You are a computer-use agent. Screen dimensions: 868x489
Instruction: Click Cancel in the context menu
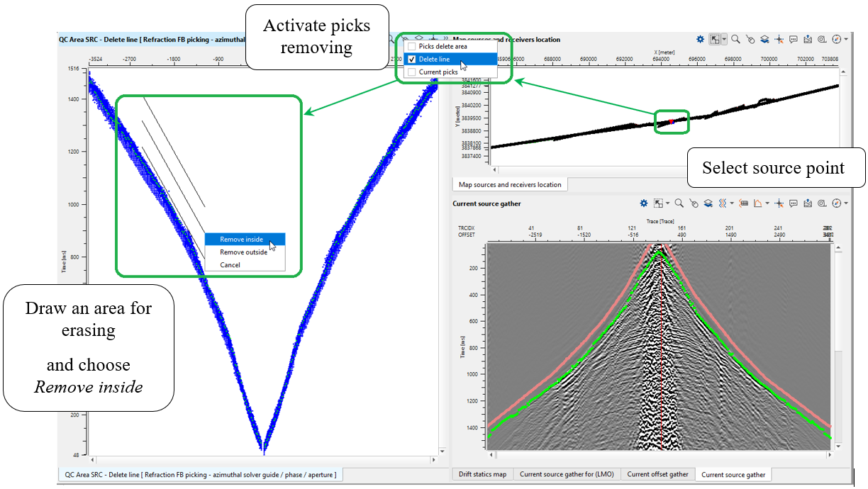click(x=230, y=265)
